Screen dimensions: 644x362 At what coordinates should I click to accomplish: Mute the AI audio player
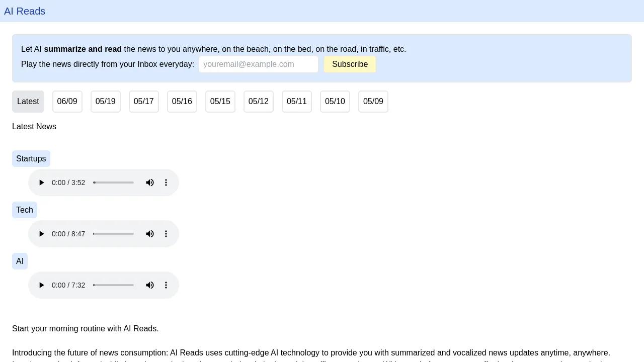point(150,285)
